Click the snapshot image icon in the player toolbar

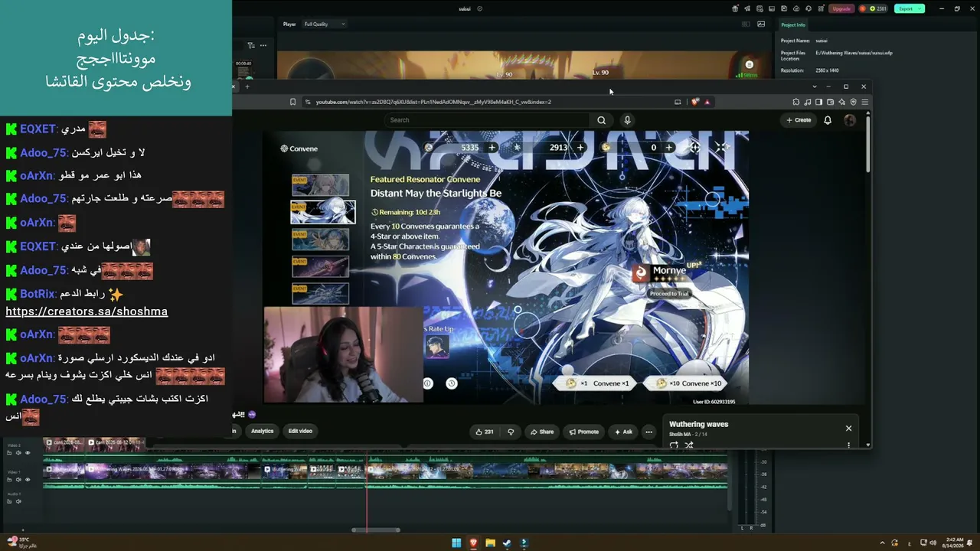761,24
